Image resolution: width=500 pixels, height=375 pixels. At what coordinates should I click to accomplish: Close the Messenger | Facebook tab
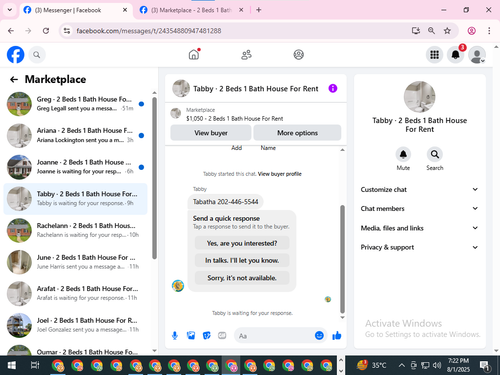[125, 10]
